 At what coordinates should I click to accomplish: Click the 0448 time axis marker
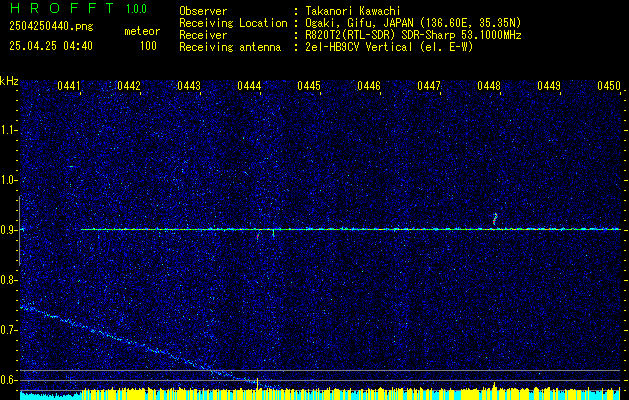pos(489,86)
